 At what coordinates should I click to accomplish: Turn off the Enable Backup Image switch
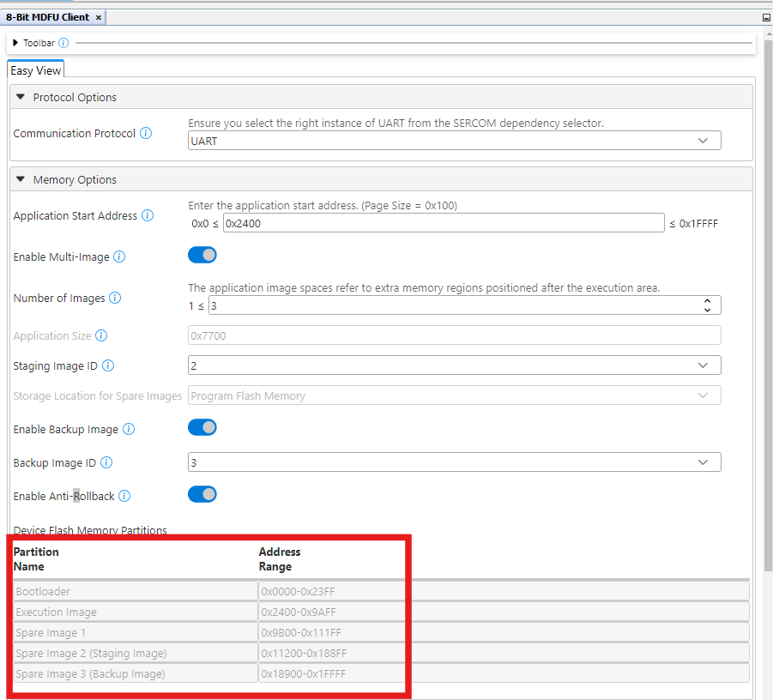pyautogui.click(x=202, y=427)
